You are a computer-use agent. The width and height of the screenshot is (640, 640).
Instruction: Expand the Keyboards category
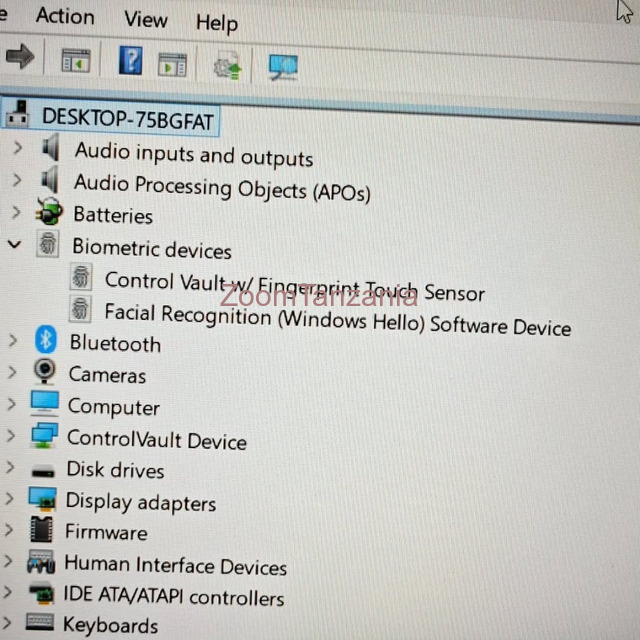tap(9, 622)
